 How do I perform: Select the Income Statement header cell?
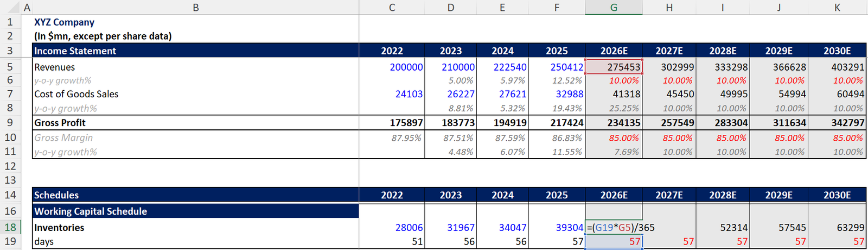click(195, 51)
